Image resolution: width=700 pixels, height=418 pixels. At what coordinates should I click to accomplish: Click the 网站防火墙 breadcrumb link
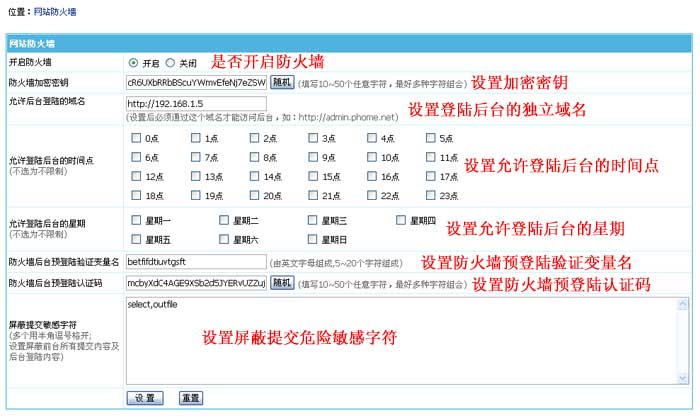pyautogui.click(x=54, y=12)
